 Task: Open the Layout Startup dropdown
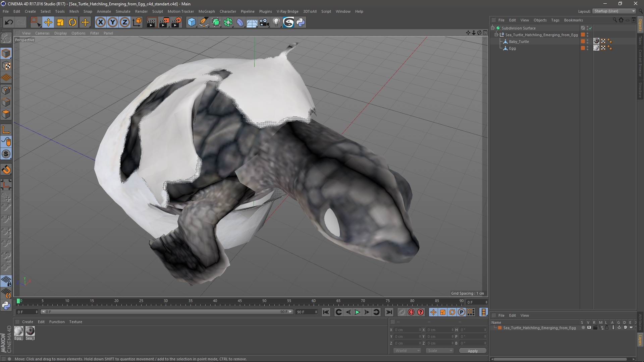pyautogui.click(x=614, y=11)
